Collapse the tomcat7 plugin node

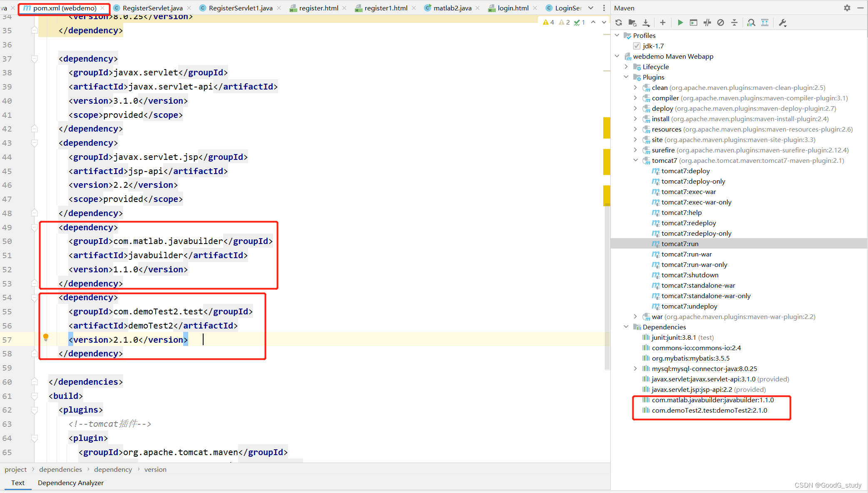pyautogui.click(x=635, y=160)
